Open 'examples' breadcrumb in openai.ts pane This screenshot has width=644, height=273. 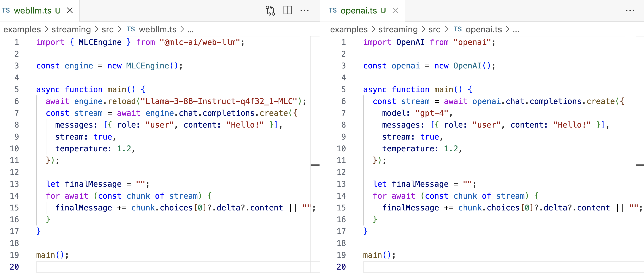point(349,29)
